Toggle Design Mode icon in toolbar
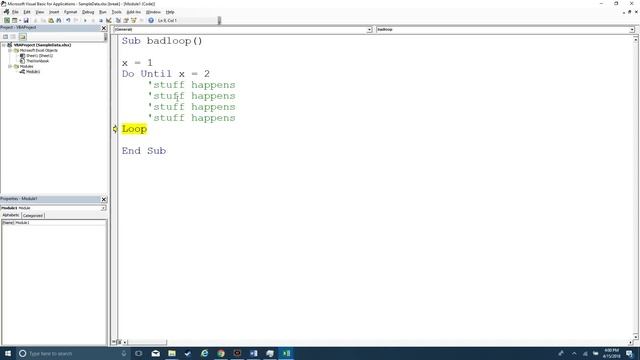The height and width of the screenshot is (360, 640). [x=109, y=20]
